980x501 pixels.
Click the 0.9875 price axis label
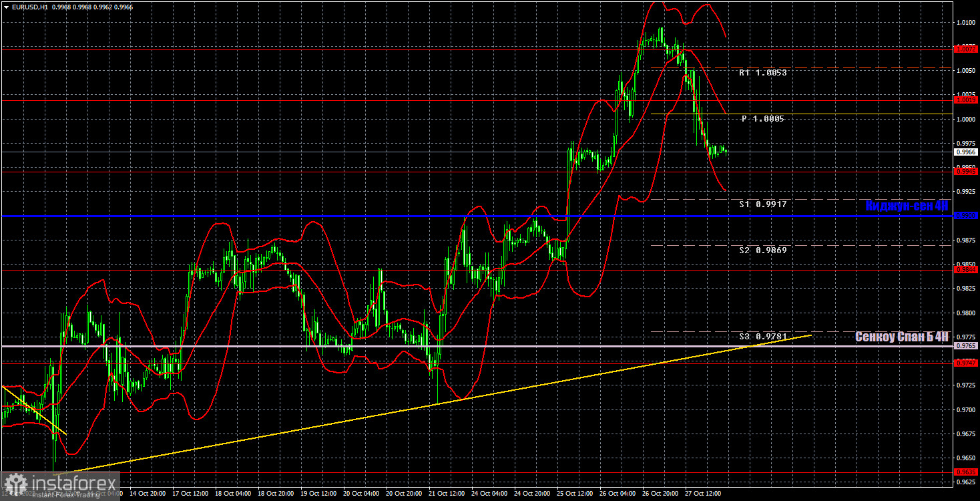pos(966,240)
